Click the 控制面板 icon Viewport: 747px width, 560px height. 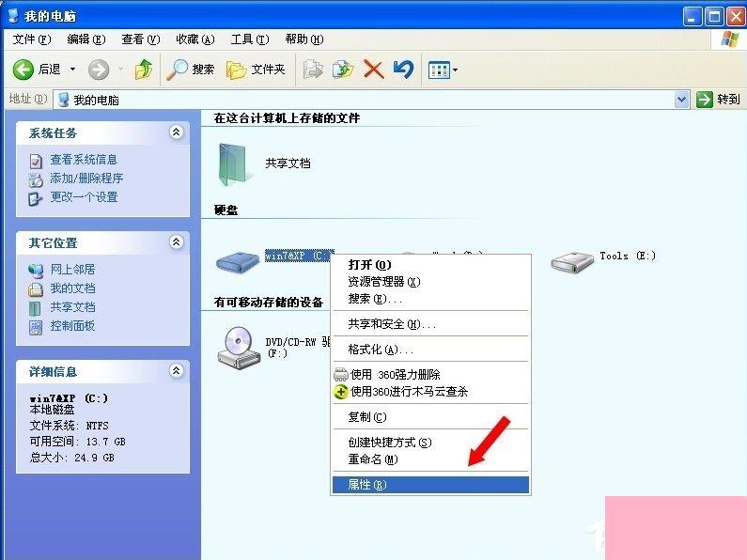point(36,327)
